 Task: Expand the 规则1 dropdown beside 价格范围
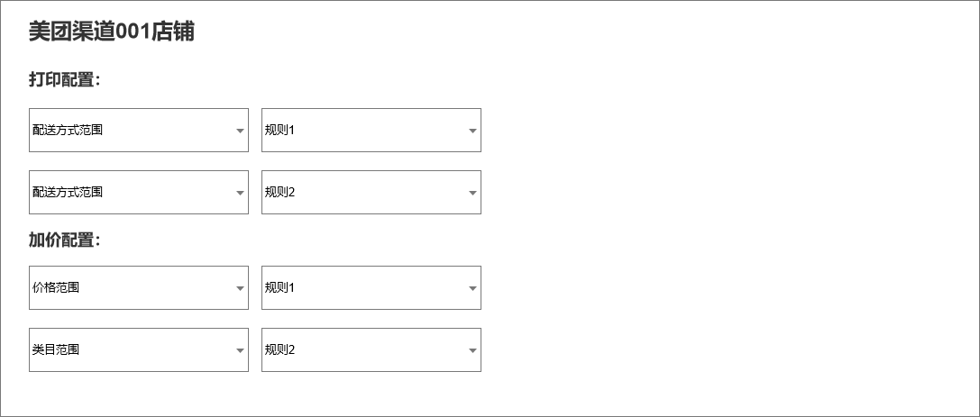pos(371,288)
